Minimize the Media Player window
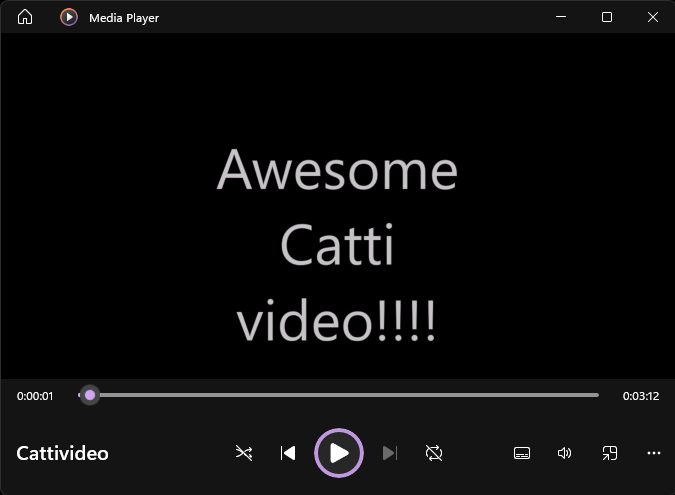Image resolution: width=675 pixels, height=495 pixels. click(x=560, y=17)
